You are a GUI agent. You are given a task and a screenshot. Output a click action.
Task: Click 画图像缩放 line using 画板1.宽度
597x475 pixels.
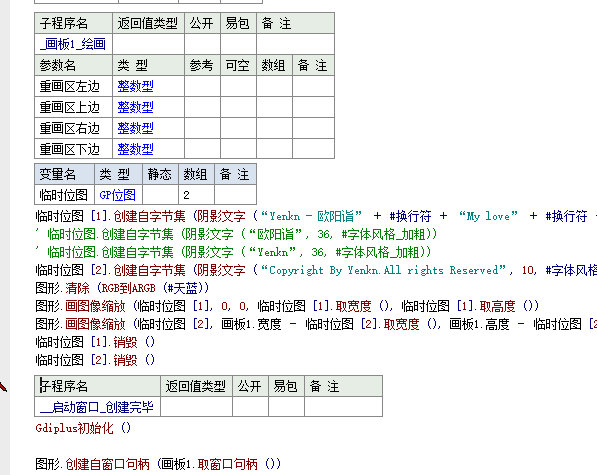tap(316, 324)
